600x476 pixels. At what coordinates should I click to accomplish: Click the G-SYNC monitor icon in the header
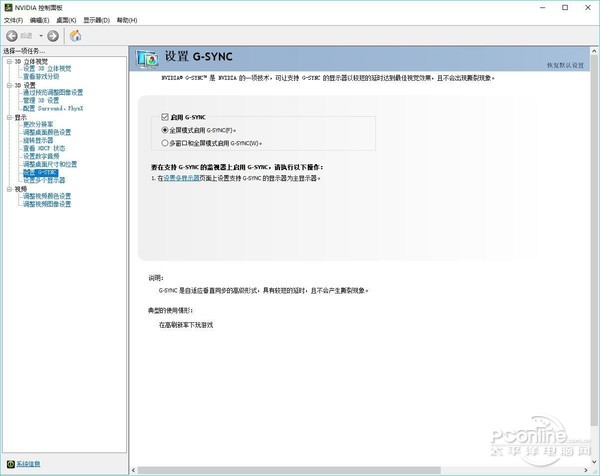147,59
